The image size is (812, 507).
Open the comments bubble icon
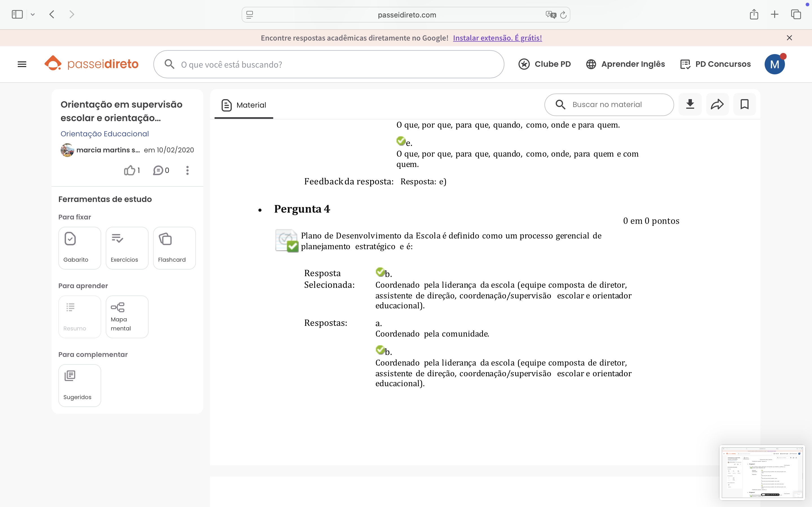pyautogui.click(x=158, y=170)
